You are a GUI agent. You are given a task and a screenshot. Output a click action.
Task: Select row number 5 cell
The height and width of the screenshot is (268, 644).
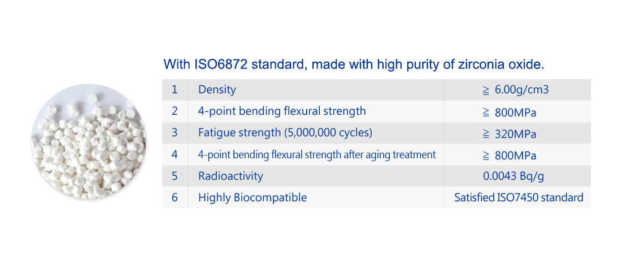175,176
